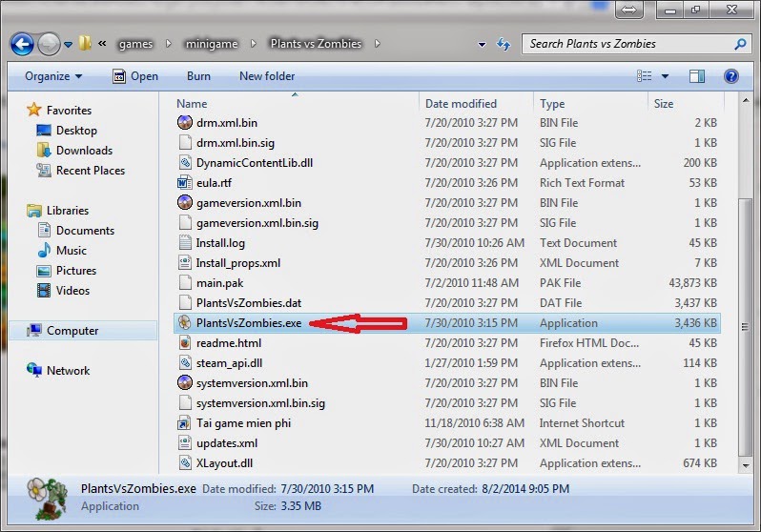Open Help with the question mark icon
Viewport: 761px width, 532px height.
[x=730, y=76]
